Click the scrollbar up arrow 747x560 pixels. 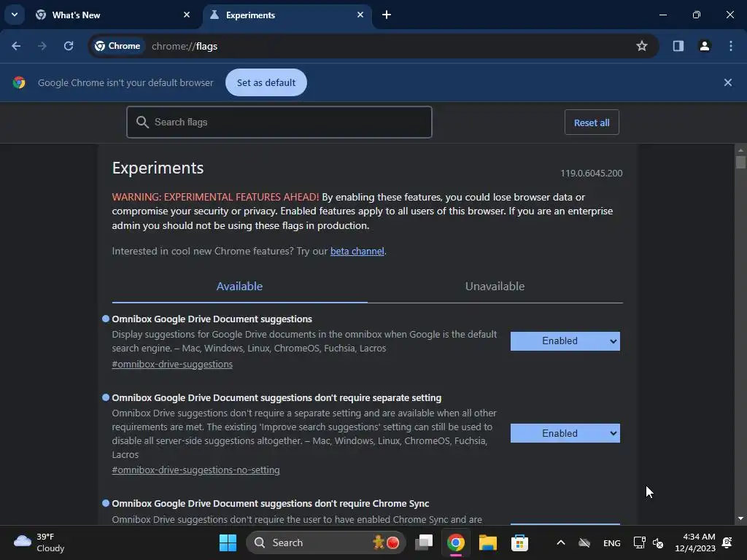[740, 150]
